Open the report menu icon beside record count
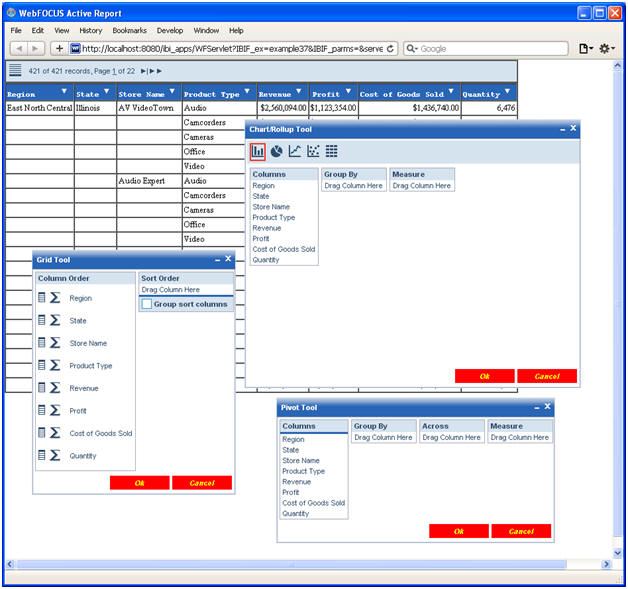Viewport: 628px width, 589px height. coord(15,70)
